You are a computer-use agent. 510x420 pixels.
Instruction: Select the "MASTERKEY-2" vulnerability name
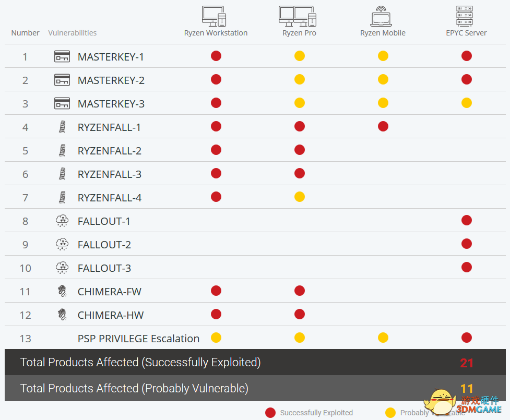tap(111, 80)
